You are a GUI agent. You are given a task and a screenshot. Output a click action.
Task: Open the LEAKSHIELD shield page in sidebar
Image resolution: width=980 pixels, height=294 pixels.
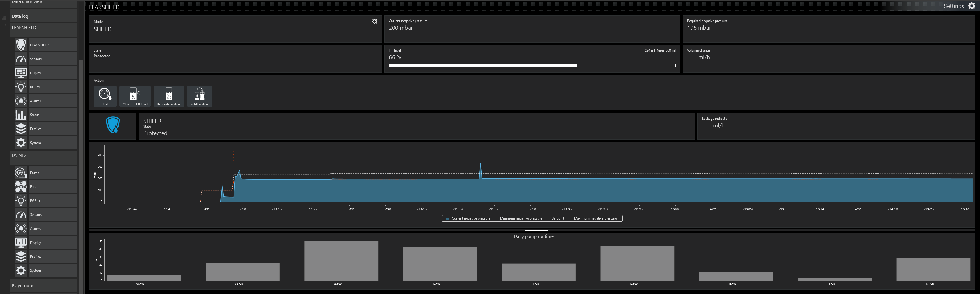pos(45,45)
